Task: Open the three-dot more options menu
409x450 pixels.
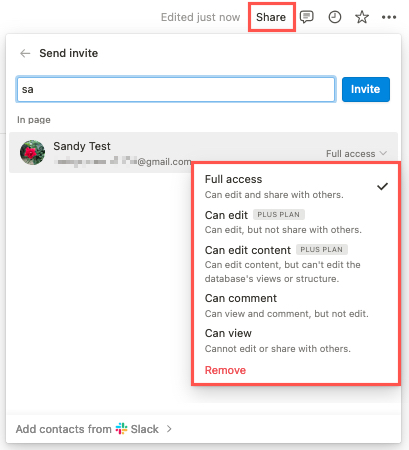Action: 389,17
